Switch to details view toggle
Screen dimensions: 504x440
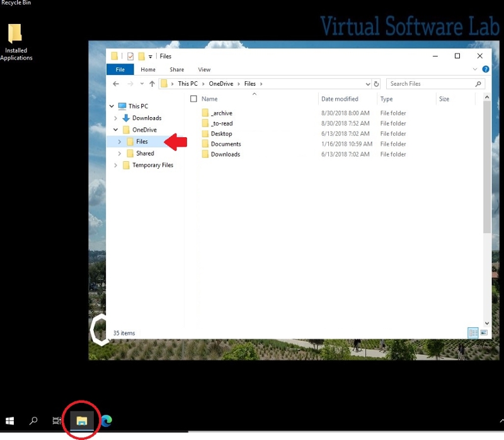point(472,332)
